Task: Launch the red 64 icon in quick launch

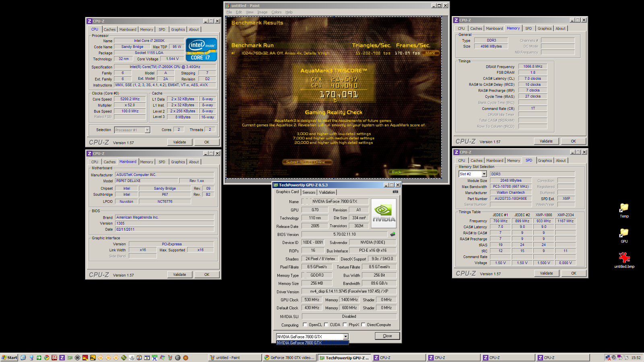Action: point(54,358)
